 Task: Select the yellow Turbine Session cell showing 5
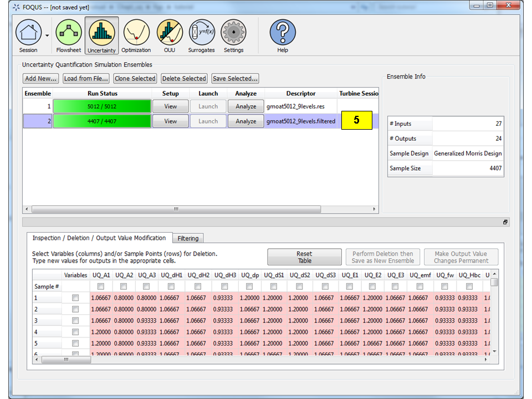click(357, 120)
